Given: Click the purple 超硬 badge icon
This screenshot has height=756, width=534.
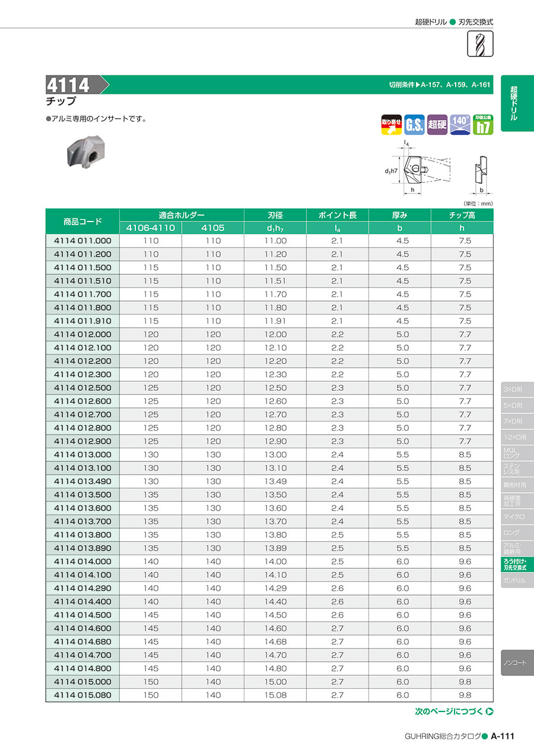Looking at the screenshot, I should pyautogui.click(x=437, y=125).
